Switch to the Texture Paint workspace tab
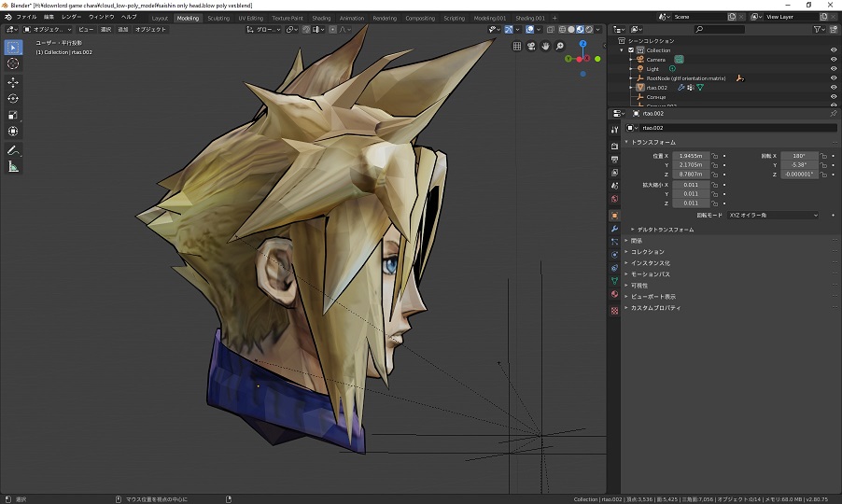The image size is (842, 504). (288, 18)
